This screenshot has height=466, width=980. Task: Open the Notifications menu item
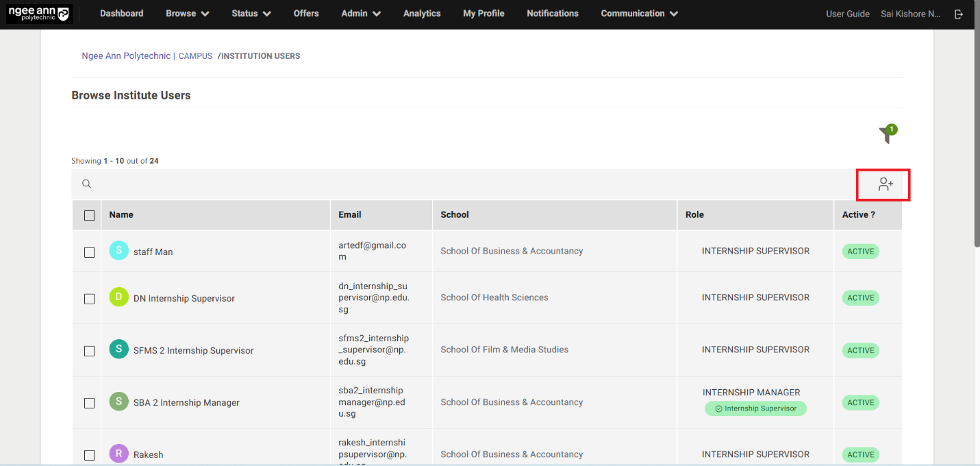552,14
